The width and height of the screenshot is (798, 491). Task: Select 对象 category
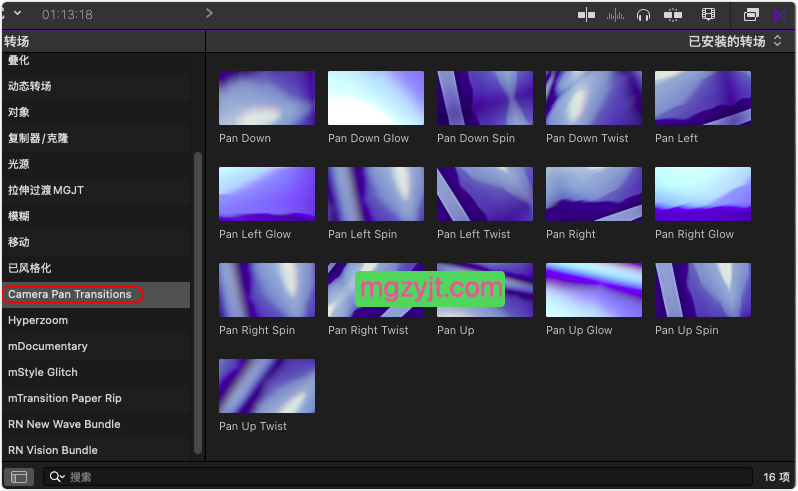[x=96, y=112]
